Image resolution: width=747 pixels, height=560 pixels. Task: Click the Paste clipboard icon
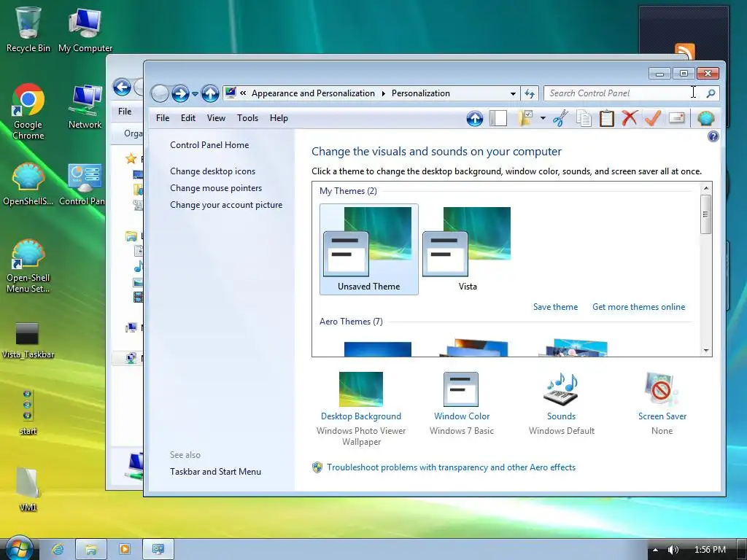[x=606, y=118]
